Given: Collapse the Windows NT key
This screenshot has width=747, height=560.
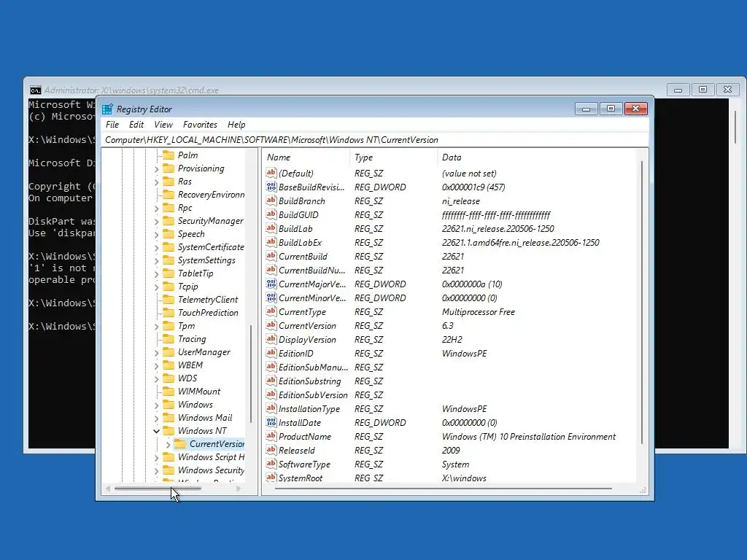Looking at the screenshot, I should click(156, 431).
